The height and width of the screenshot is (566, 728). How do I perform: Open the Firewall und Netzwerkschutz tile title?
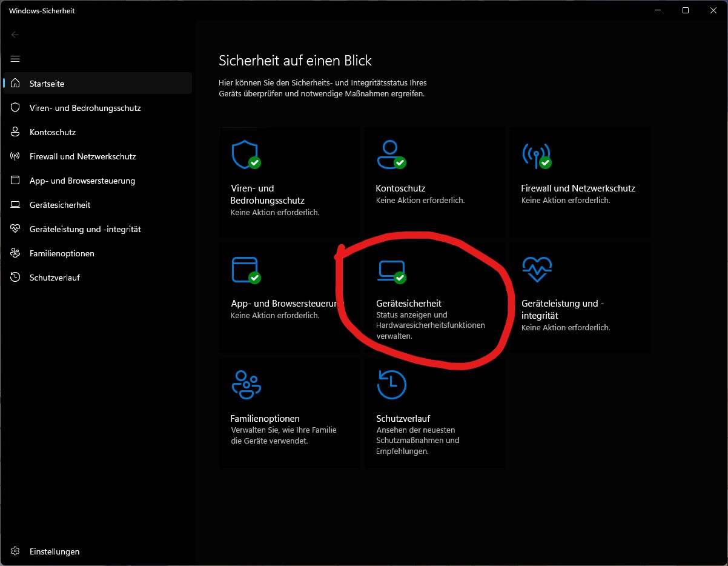point(578,188)
